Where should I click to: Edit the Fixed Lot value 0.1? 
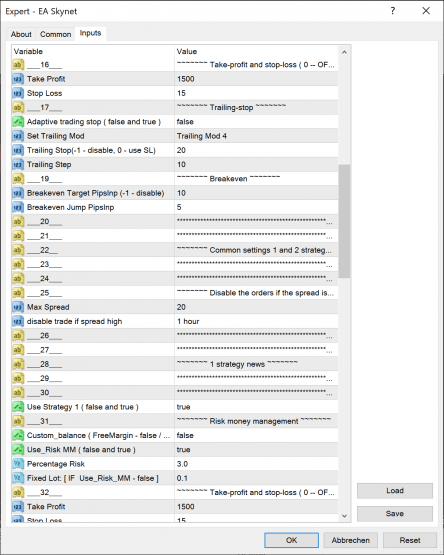256,478
